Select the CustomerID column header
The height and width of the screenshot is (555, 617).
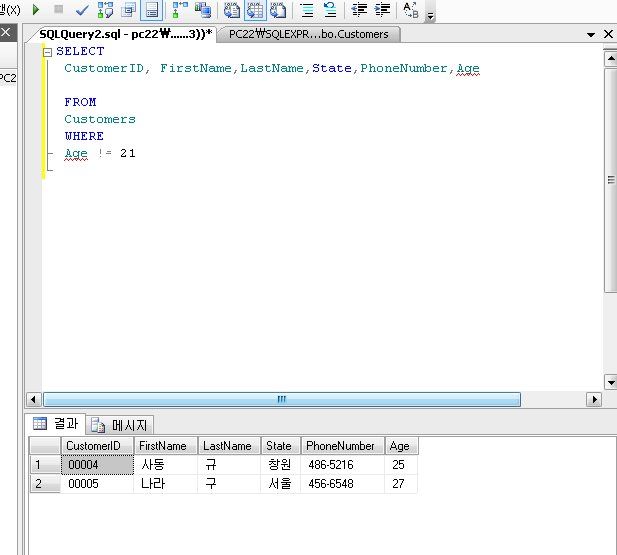coord(97,446)
